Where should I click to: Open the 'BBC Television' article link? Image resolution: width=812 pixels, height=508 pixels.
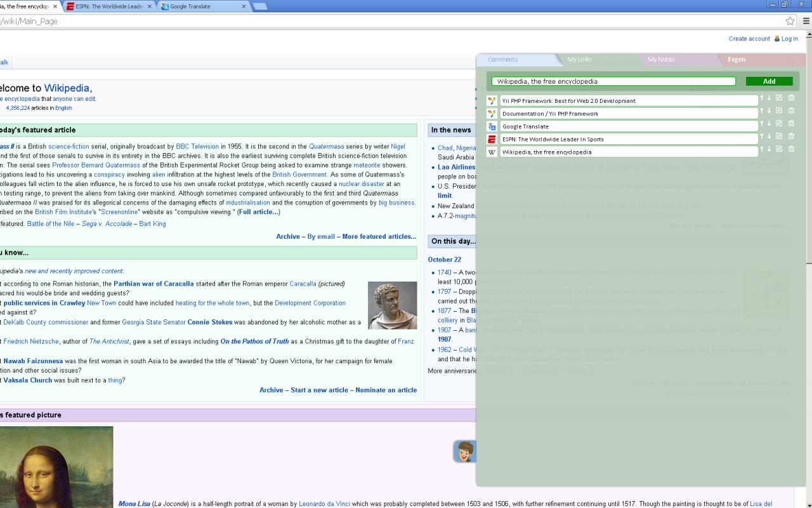pos(197,147)
